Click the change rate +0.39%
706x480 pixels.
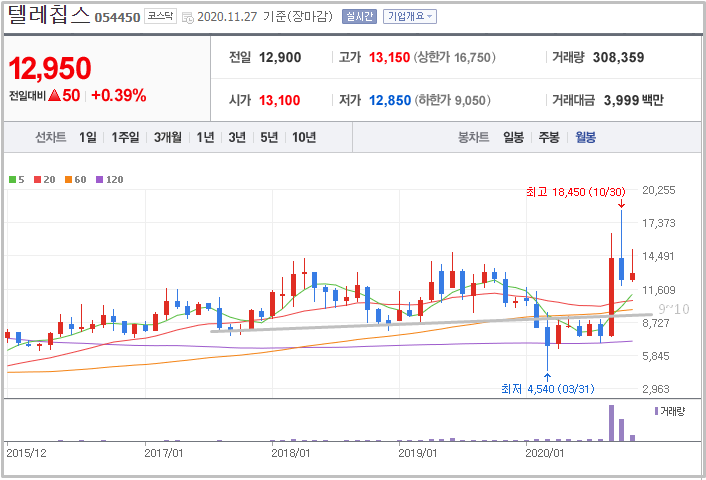[x=119, y=95]
